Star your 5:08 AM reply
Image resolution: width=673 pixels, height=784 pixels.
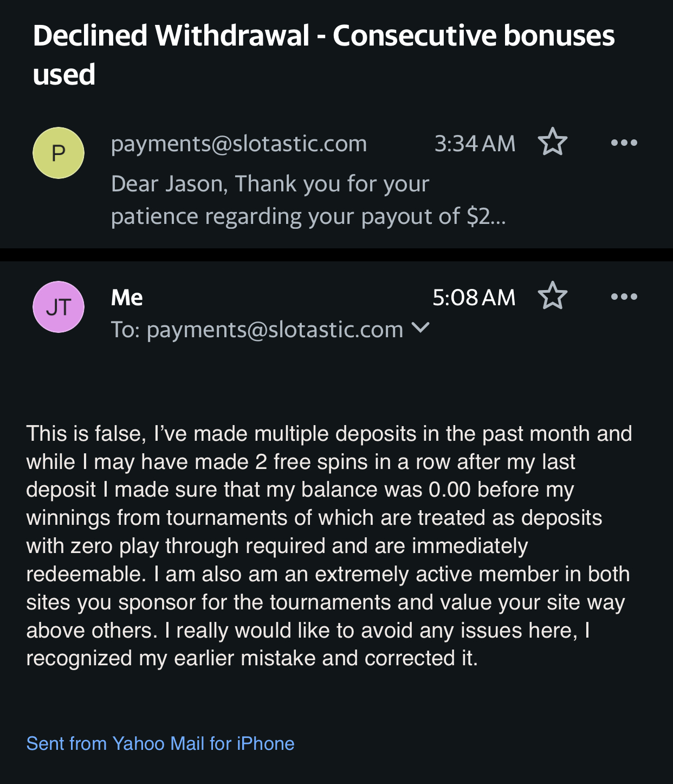point(552,296)
